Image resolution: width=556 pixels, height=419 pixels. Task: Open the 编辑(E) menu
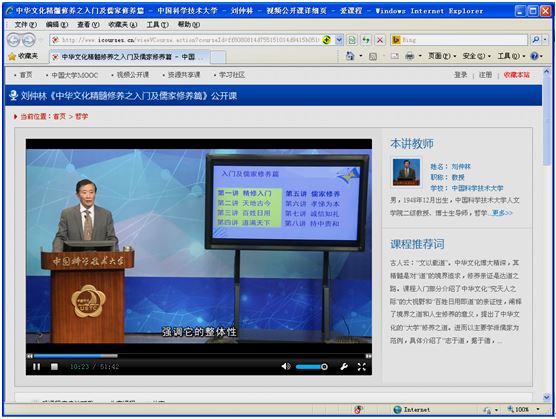tap(57, 24)
